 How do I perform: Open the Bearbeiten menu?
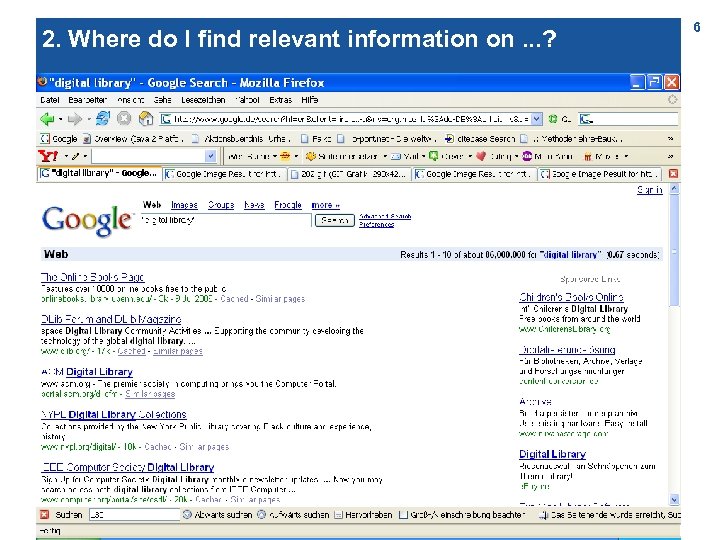[x=87, y=100]
